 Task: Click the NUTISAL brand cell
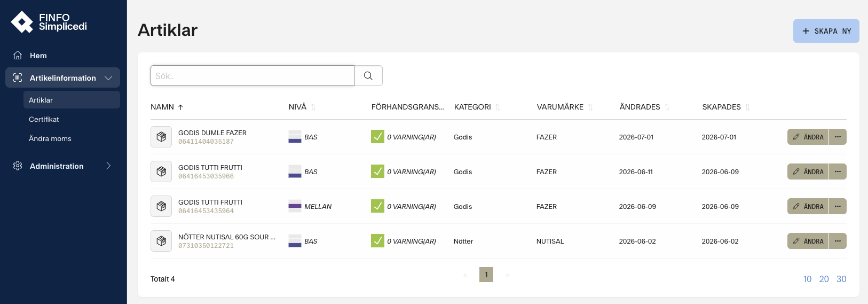pyautogui.click(x=550, y=241)
